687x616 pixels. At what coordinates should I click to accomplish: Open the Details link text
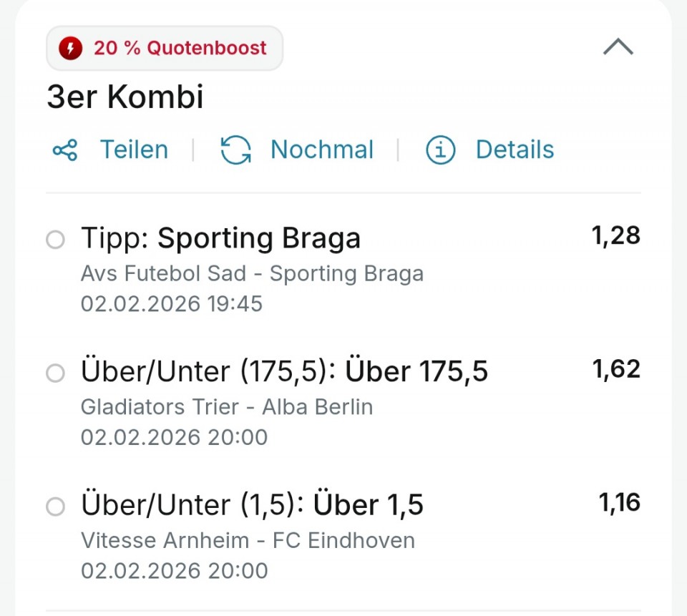(515, 150)
